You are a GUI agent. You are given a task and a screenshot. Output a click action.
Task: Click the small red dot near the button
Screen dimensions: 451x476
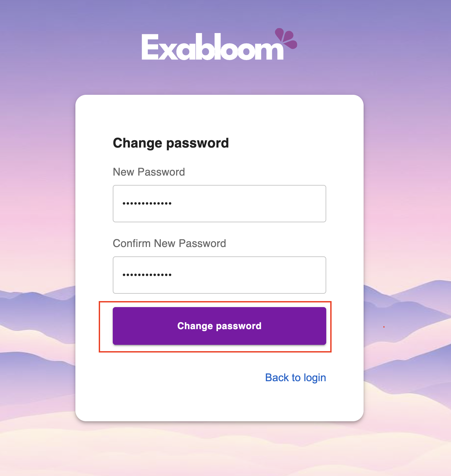tap(384, 326)
